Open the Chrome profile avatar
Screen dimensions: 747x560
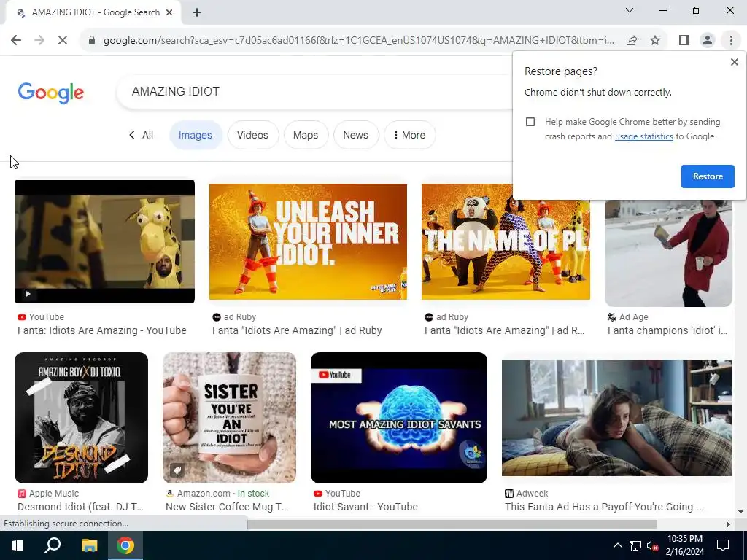point(708,41)
